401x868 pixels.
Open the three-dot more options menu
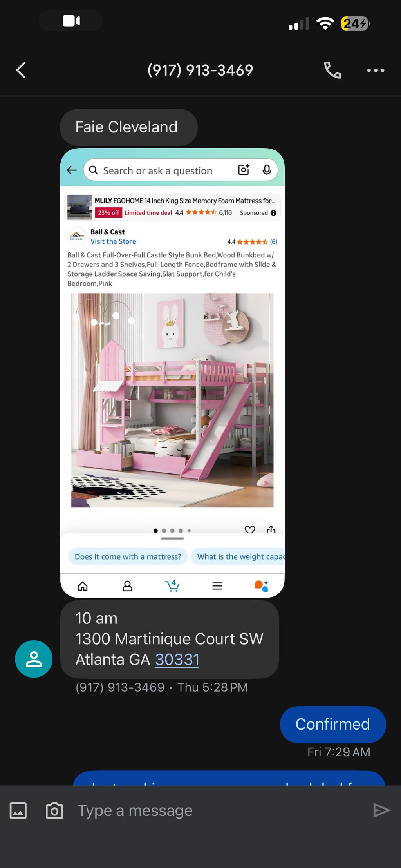pos(376,71)
